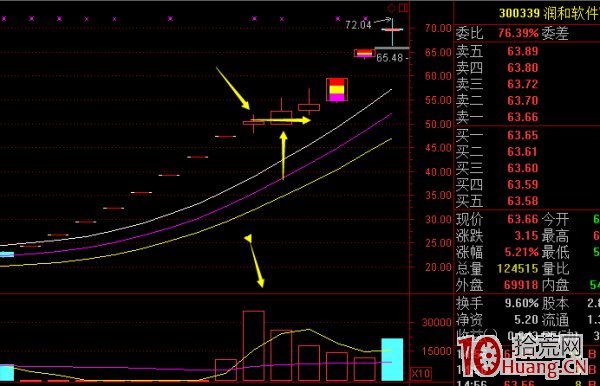The image size is (600, 386).
Task: Select the 卖一 63.66 ask row
Action: coord(497,117)
